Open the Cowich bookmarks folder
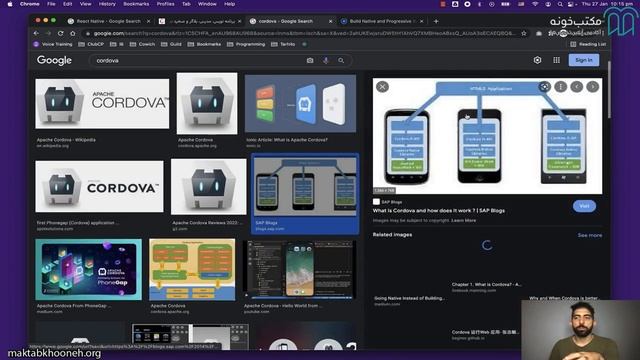The width and height of the screenshot is (640, 360). click(x=142, y=44)
